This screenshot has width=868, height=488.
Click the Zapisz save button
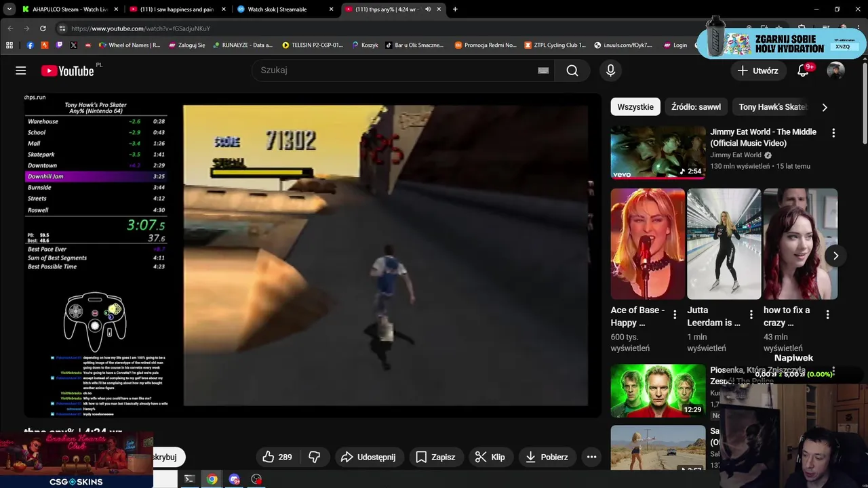click(x=435, y=457)
